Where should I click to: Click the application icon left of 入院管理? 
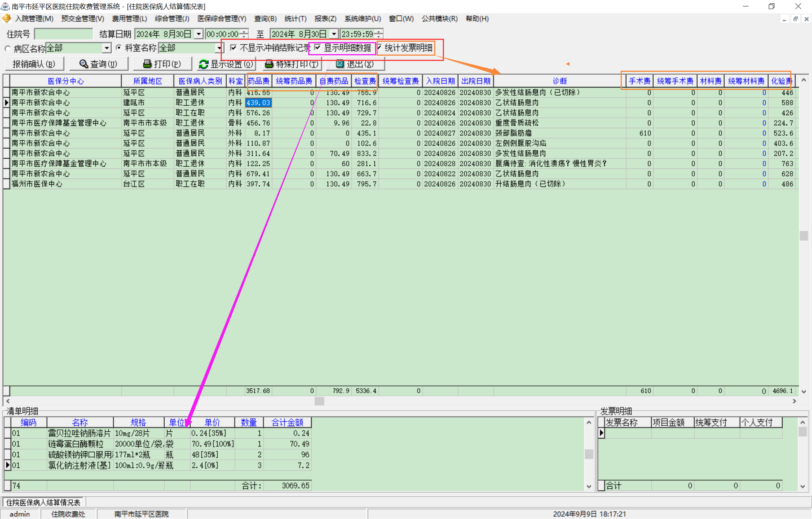pos(7,18)
